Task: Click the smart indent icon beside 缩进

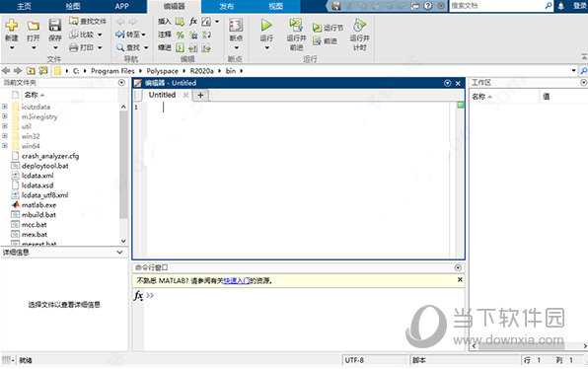Action: [180, 48]
